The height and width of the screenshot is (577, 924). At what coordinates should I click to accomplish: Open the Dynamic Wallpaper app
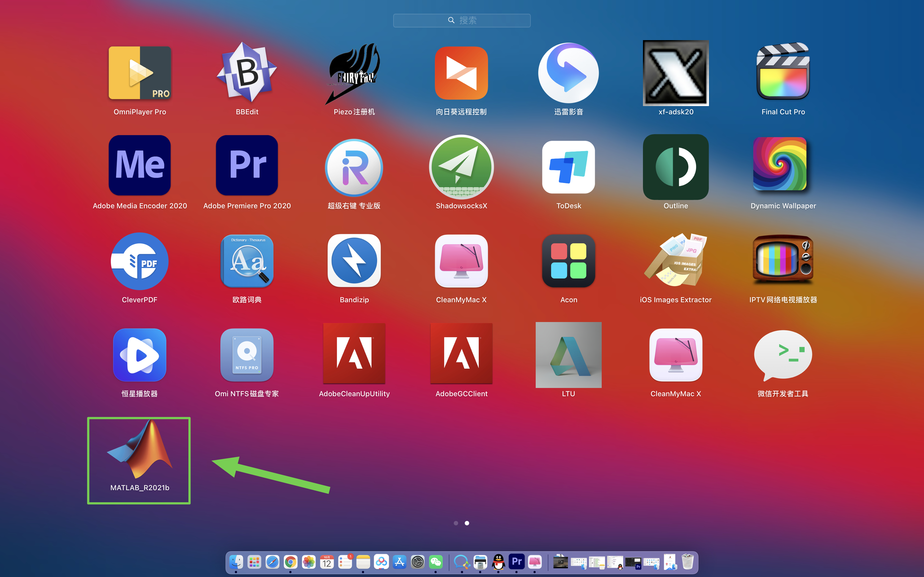coord(780,164)
